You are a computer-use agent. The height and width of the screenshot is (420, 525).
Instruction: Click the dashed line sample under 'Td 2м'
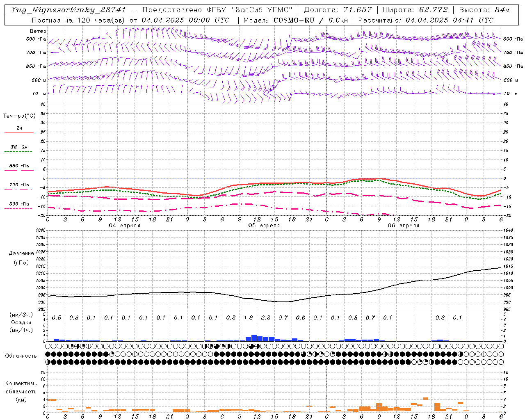19,152
